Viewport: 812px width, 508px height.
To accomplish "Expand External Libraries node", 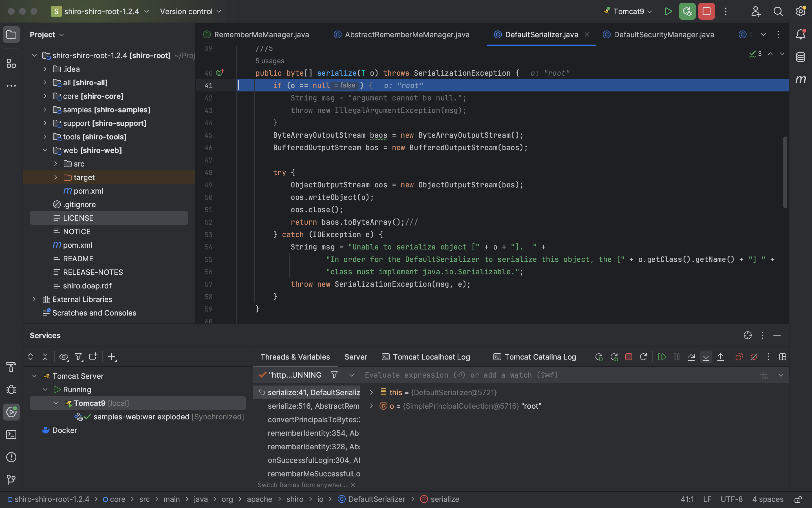I will pos(34,299).
